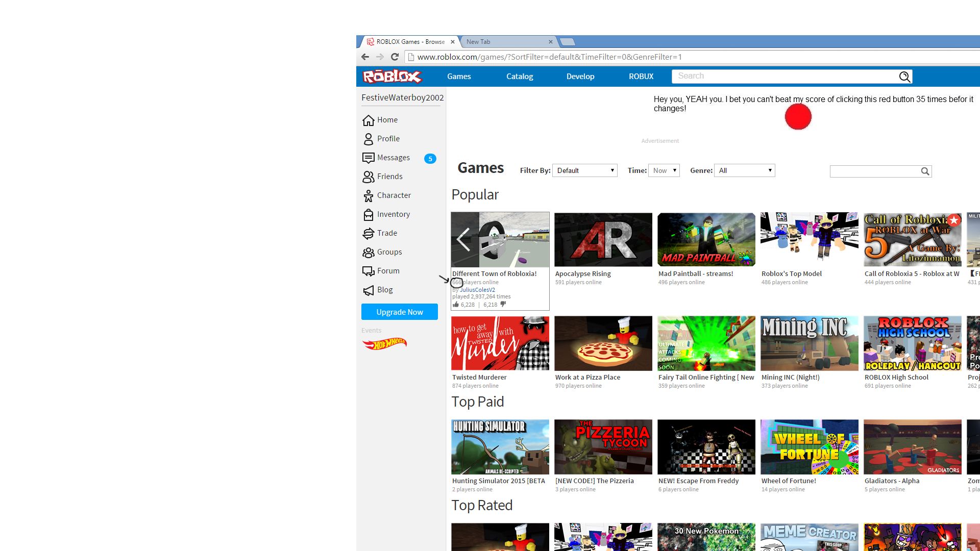Open the Time Now dropdown
This screenshot has height=551, width=980.
[664, 170]
